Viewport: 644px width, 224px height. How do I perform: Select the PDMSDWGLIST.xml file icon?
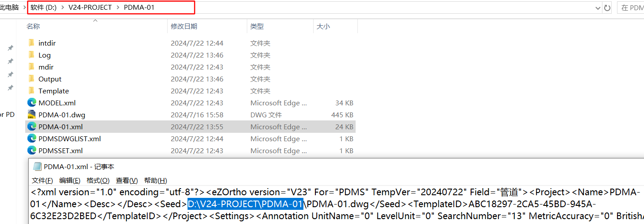(x=31, y=139)
